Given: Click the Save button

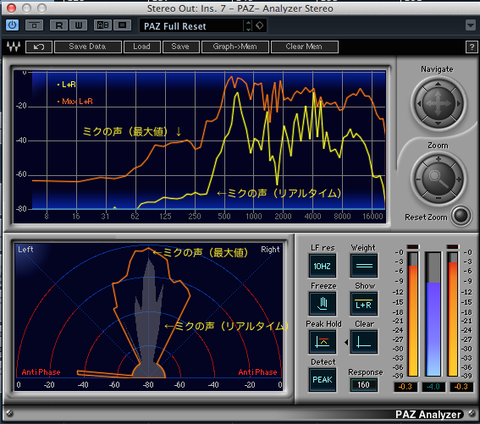Looking at the screenshot, I should [x=181, y=47].
